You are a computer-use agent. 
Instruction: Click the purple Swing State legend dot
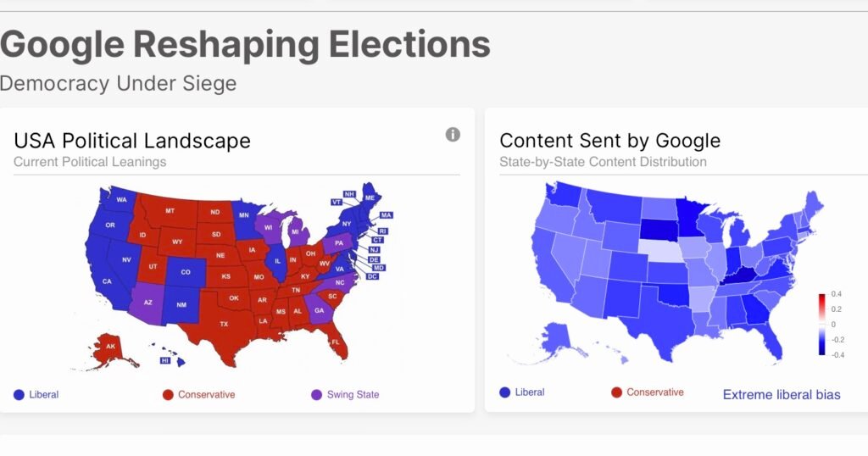tap(317, 394)
